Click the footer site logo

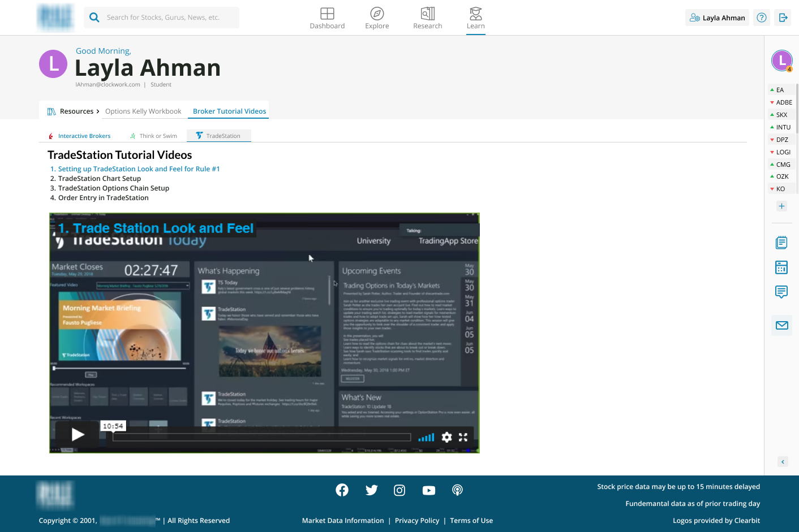click(x=55, y=495)
